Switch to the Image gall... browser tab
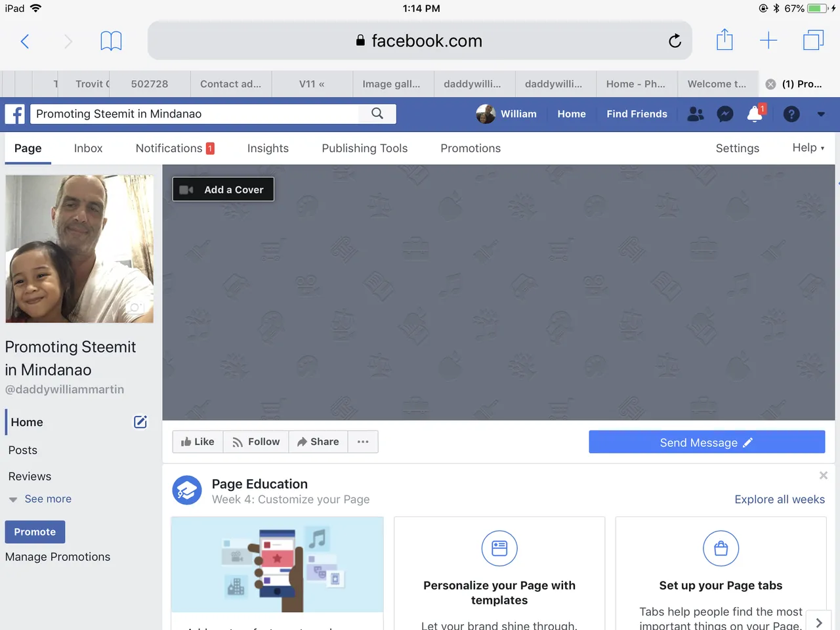Viewport: 840px width, 630px height. pos(392,84)
